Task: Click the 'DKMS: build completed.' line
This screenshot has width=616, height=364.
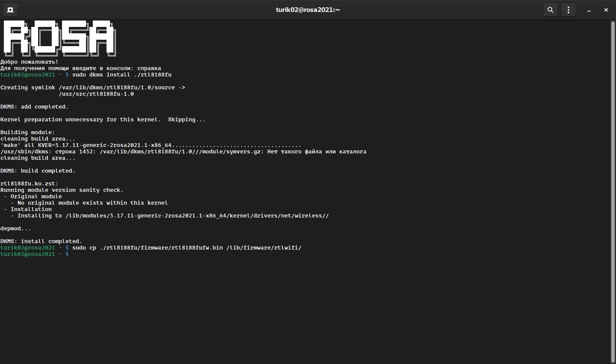Action: [x=38, y=171]
